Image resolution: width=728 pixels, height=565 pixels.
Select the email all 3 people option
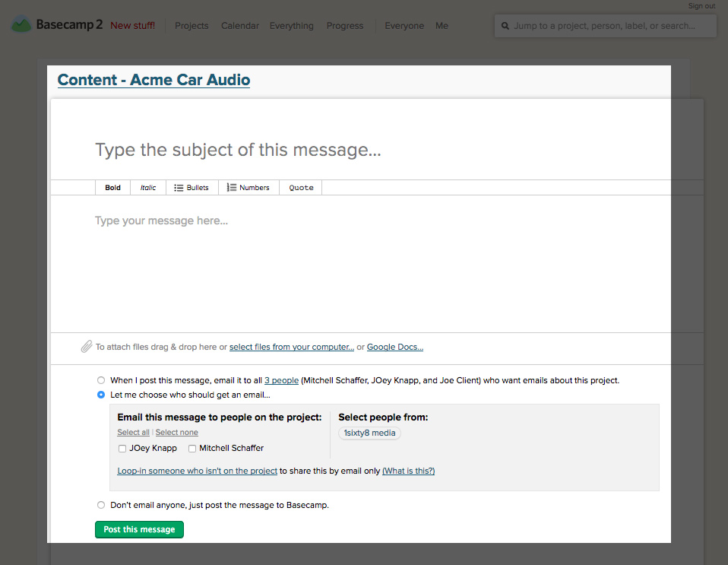point(101,380)
